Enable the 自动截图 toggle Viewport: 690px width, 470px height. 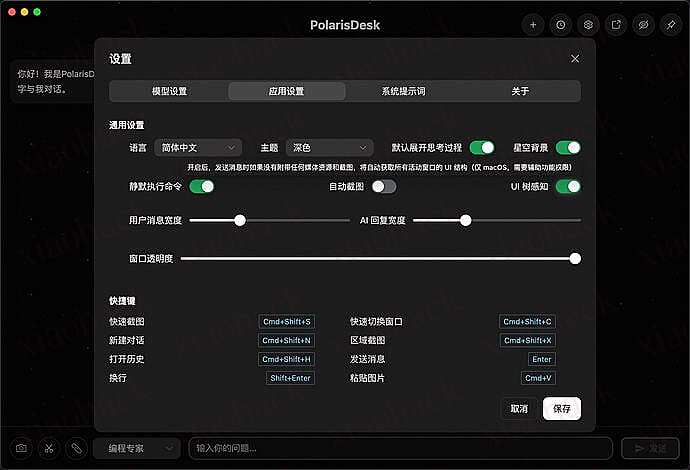coord(384,186)
